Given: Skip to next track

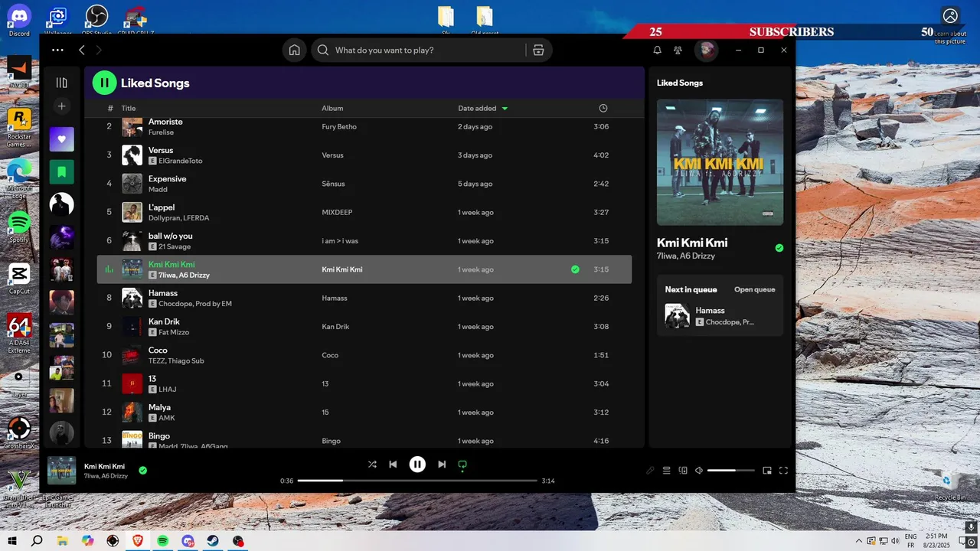Looking at the screenshot, I should (442, 465).
